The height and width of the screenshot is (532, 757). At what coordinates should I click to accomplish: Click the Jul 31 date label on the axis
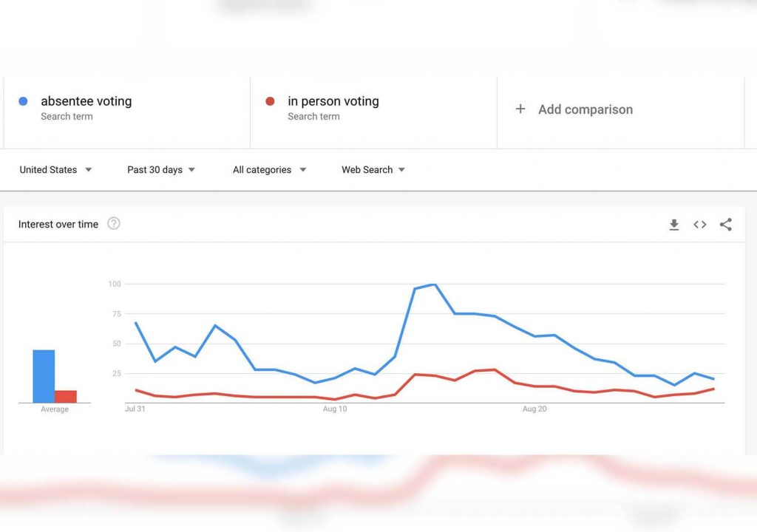(135, 409)
